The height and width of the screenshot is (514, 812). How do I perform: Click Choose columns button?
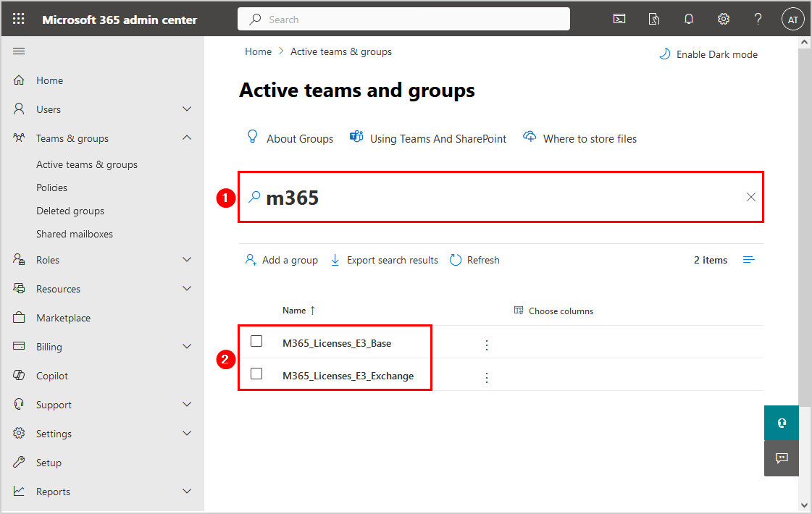click(553, 311)
